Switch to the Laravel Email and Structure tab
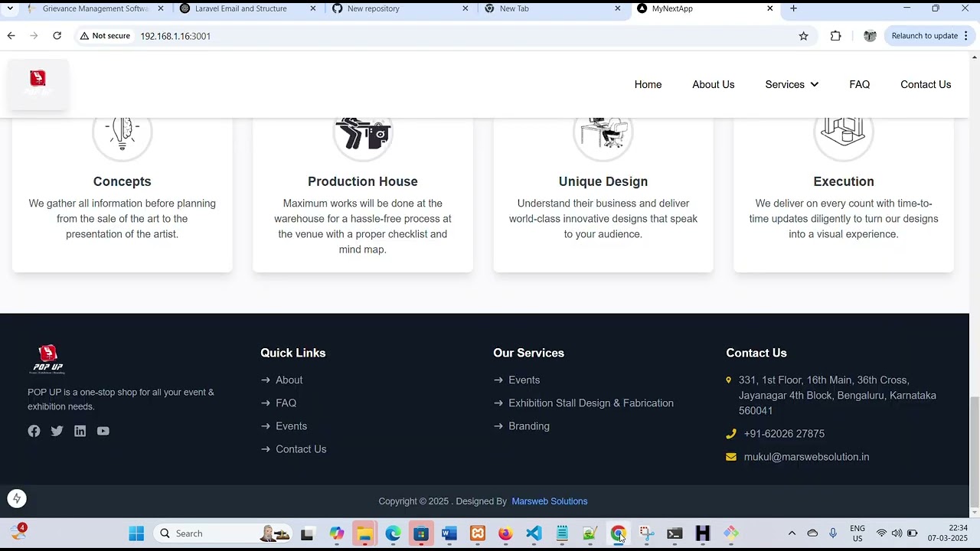The height and width of the screenshot is (551, 980). pos(247,8)
